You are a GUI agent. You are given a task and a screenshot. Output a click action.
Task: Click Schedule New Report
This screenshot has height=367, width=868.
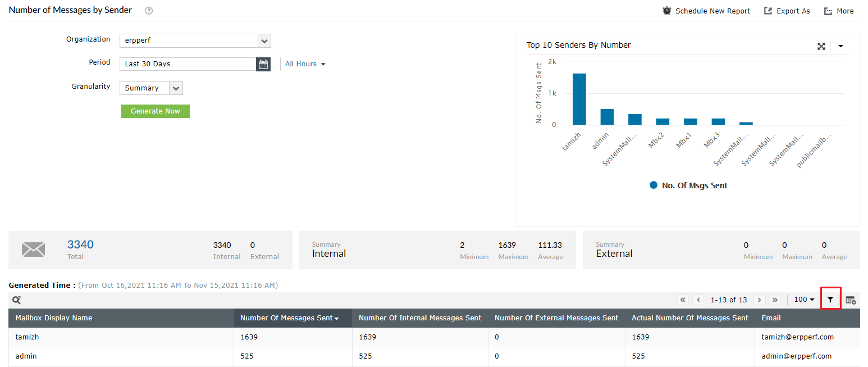coord(706,11)
